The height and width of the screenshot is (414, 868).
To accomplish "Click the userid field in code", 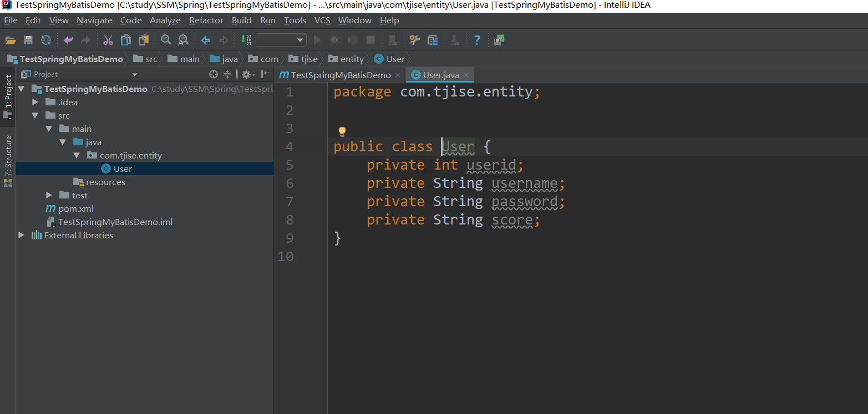I will 491,165.
